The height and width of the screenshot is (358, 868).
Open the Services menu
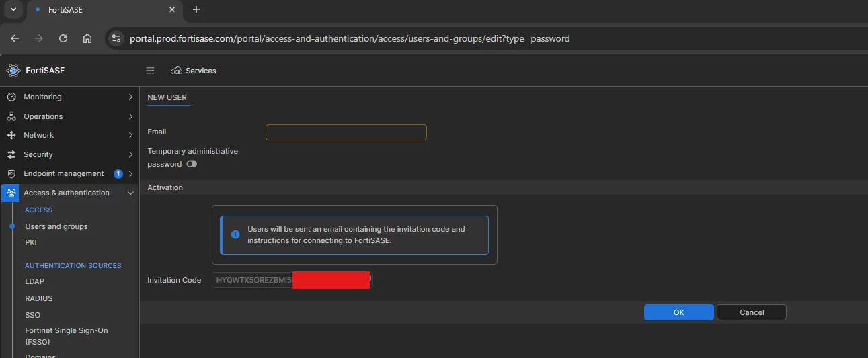coord(194,71)
